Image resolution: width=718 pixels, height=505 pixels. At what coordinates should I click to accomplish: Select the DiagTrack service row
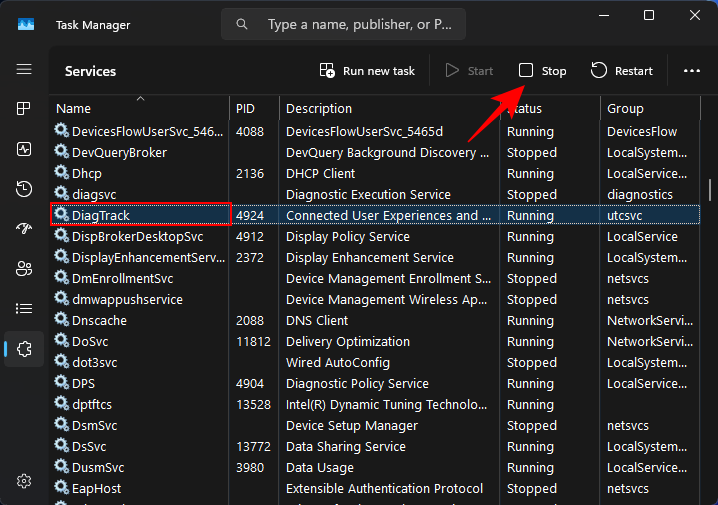coord(375,215)
